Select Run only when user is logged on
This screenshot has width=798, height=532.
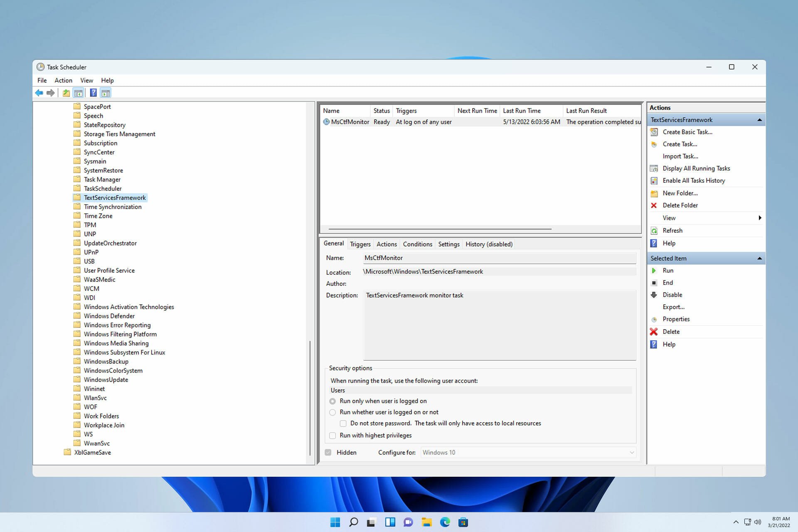pyautogui.click(x=332, y=401)
